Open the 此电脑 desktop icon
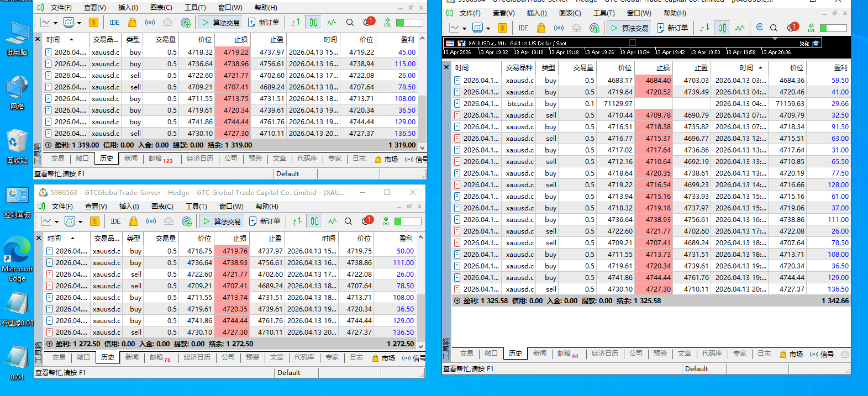Image resolution: width=868 pixels, height=396 pixels. pyautogui.click(x=17, y=39)
